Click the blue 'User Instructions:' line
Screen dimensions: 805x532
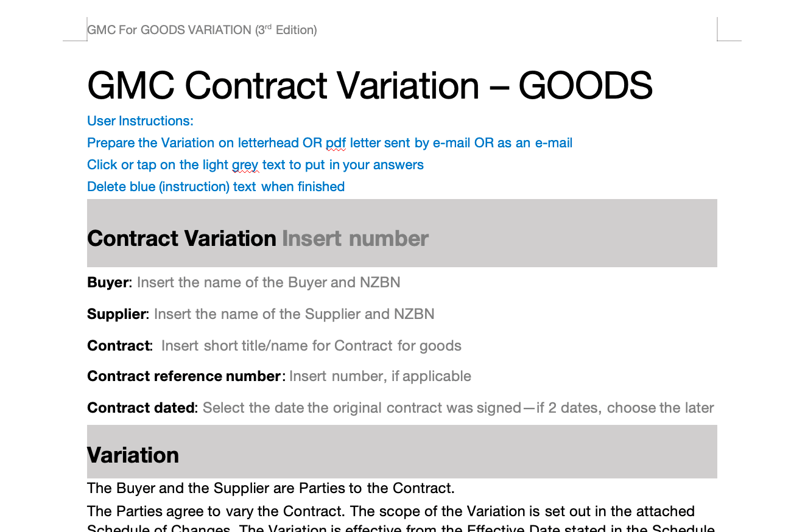[141, 121]
